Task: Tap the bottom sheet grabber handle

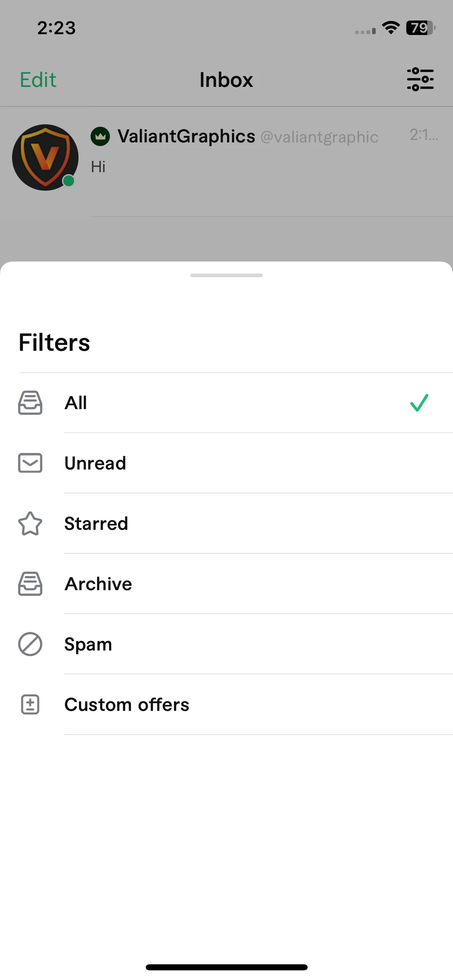Action: click(x=226, y=275)
